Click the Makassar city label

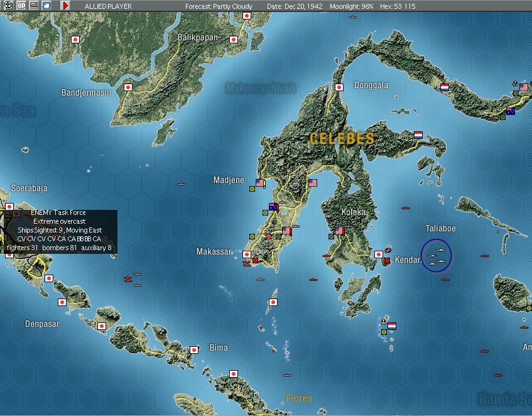click(x=214, y=251)
